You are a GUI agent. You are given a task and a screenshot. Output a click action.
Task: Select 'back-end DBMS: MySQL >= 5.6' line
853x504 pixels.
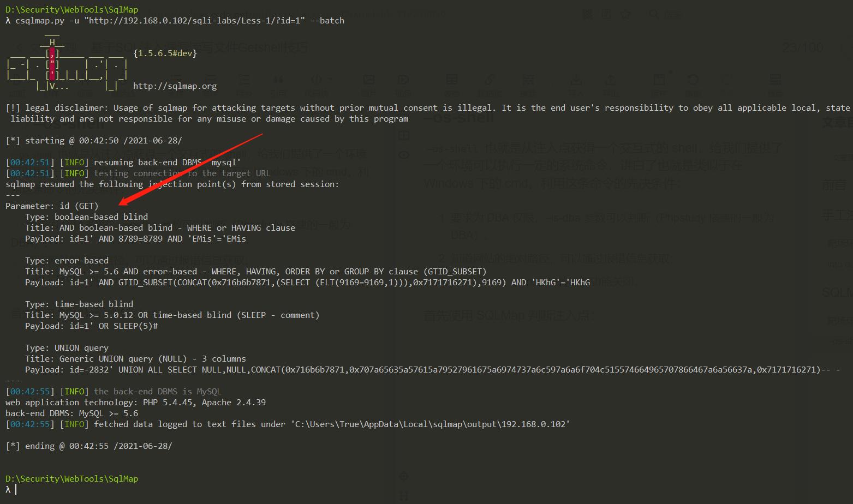pos(71,413)
